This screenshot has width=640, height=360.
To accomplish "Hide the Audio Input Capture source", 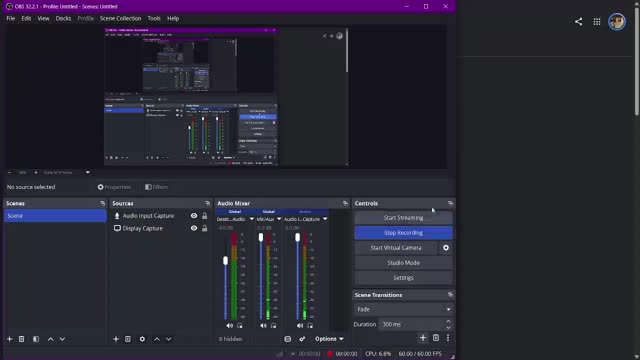I will tap(194, 216).
